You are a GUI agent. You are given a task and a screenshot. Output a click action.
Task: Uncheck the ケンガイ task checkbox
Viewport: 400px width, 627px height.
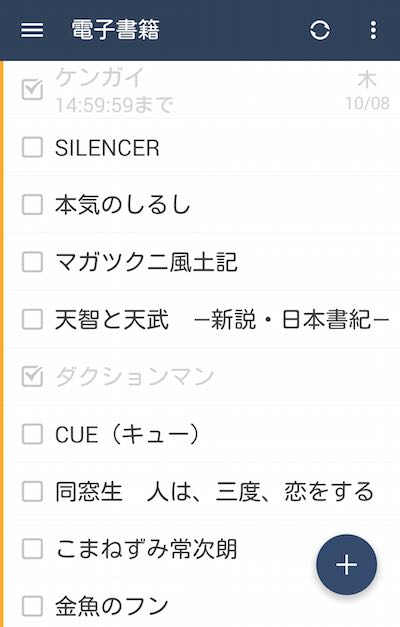[32, 89]
